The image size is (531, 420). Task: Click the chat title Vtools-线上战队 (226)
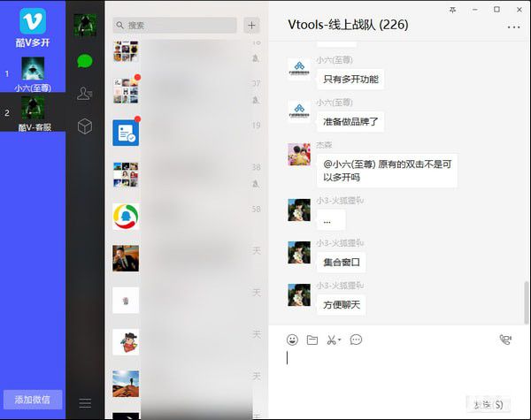tap(348, 25)
